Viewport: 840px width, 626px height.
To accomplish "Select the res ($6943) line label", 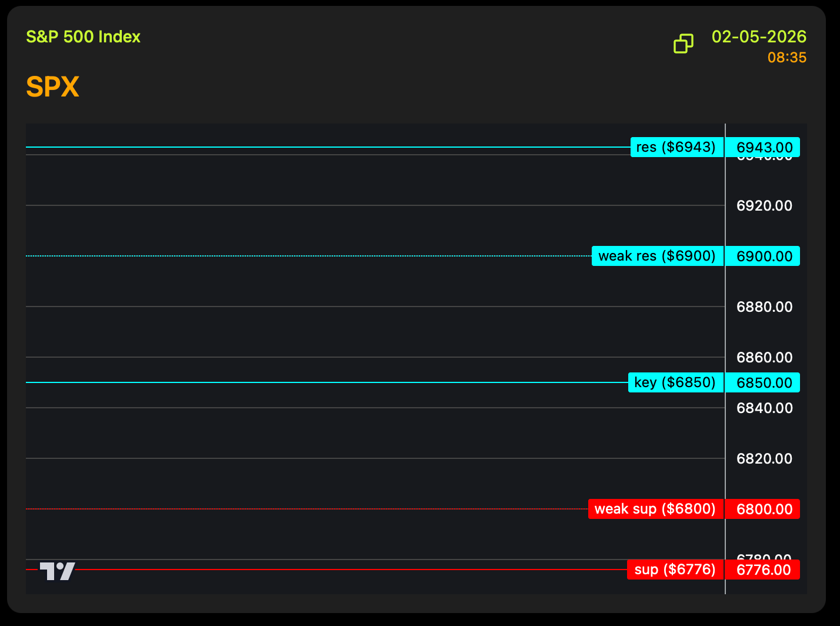I will [x=676, y=147].
